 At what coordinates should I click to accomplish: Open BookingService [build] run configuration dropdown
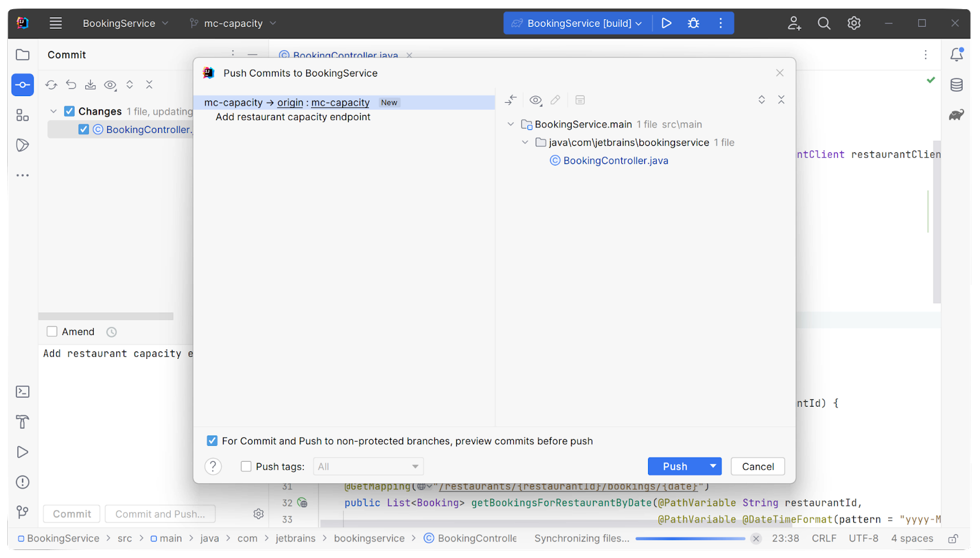coord(576,23)
